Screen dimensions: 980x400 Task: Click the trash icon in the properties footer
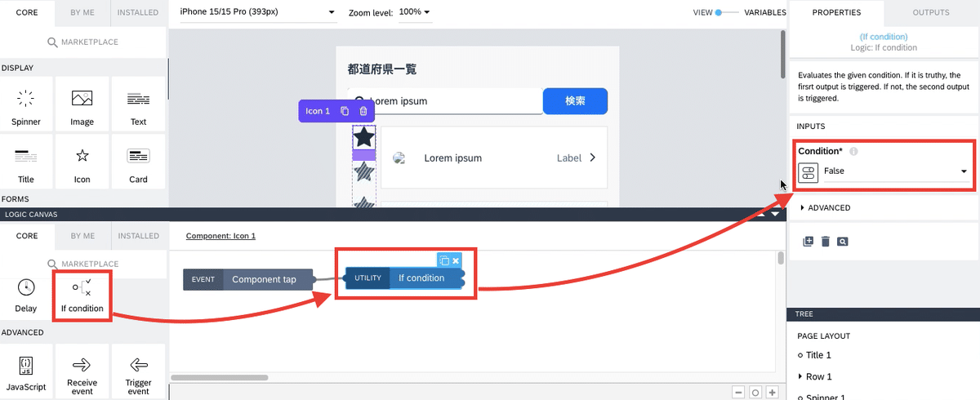(825, 242)
